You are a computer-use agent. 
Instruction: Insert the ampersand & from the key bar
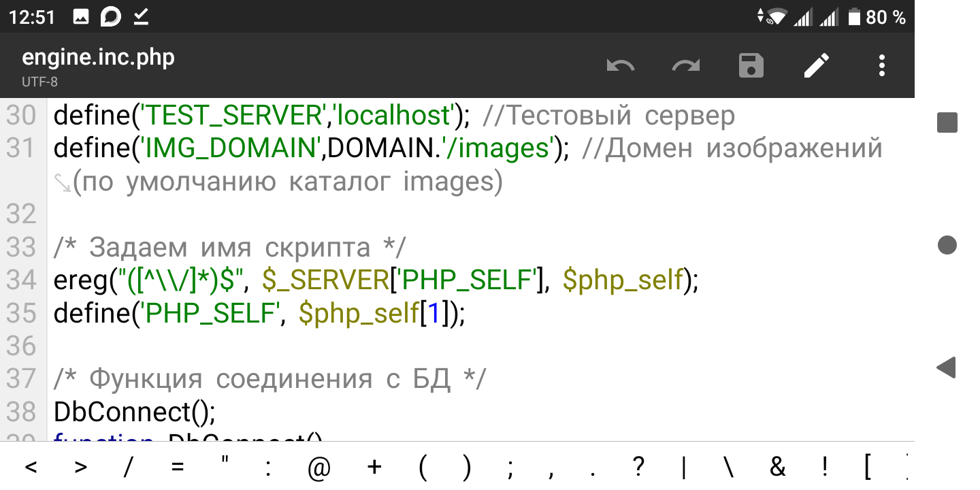click(x=777, y=467)
